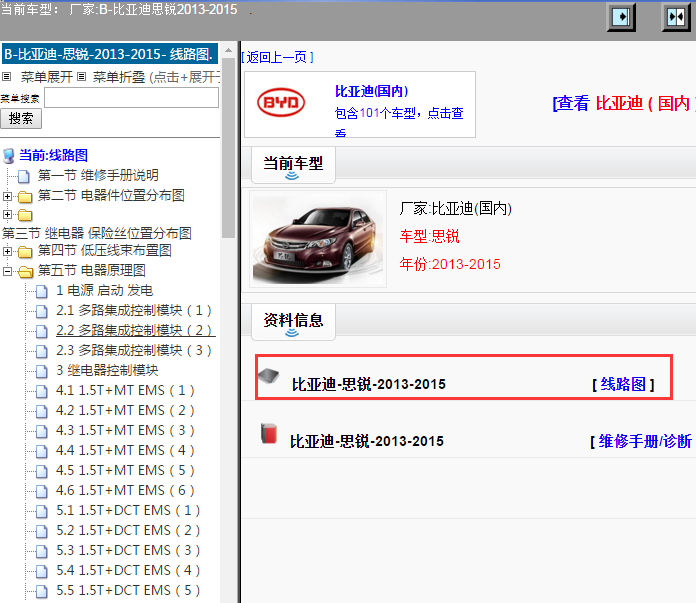The width and height of the screenshot is (696, 603).
Task: Click the double-arrow panel button at top right
Action: [675, 17]
